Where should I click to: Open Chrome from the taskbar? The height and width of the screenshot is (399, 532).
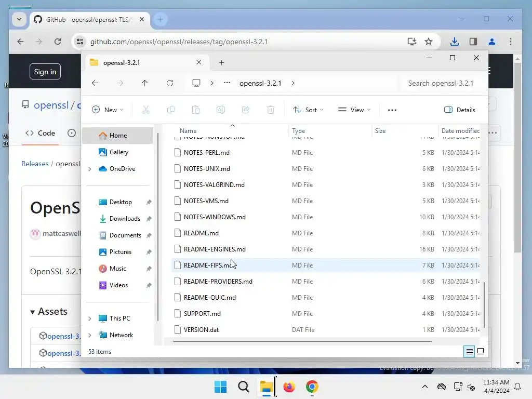point(312,387)
